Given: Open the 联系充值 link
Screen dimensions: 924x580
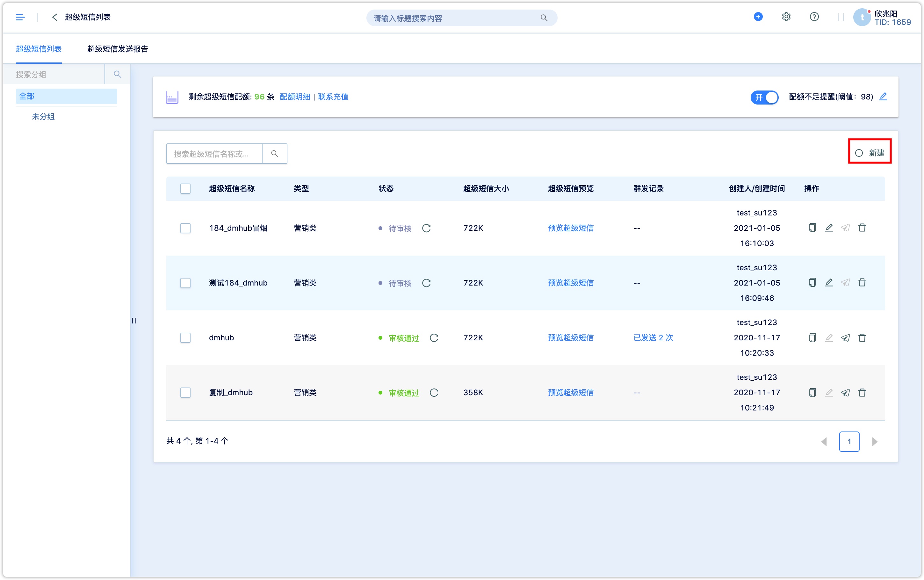Looking at the screenshot, I should click(x=333, y=97).
